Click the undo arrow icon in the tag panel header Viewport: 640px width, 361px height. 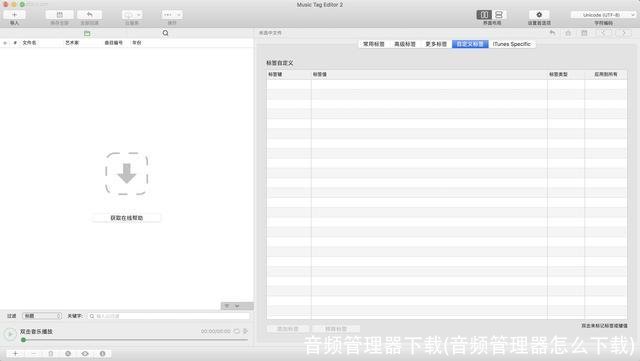tap(553, 33)
